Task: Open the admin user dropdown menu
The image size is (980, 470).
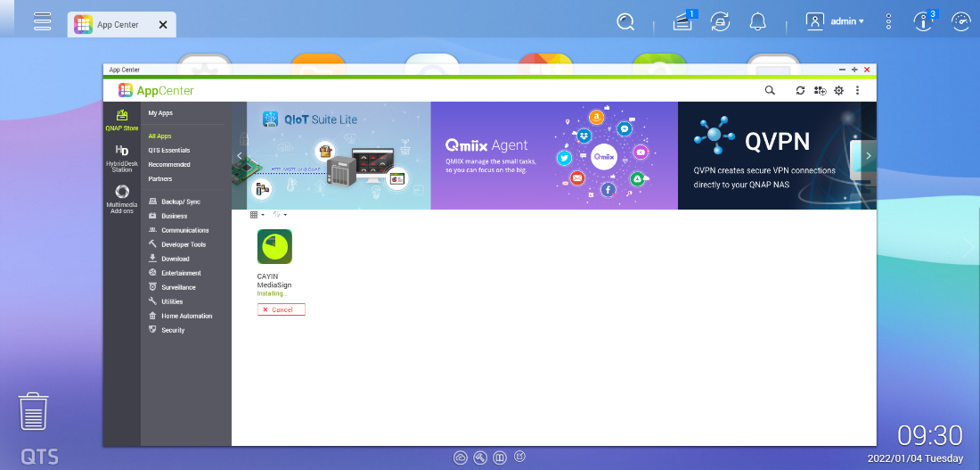Action: [x=835, y=21]
